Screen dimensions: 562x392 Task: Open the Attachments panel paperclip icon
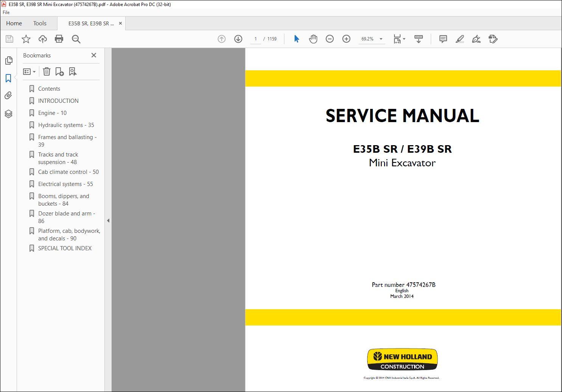(8, 96)
